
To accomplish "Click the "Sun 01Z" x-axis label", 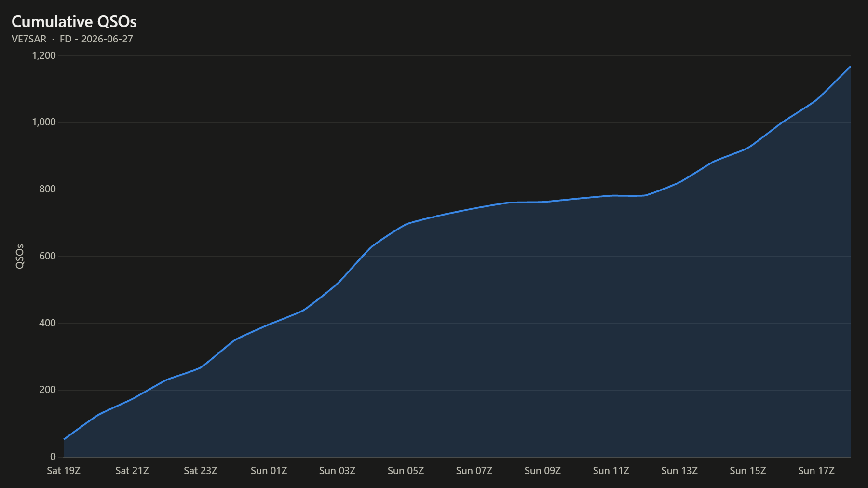I will (269, 471).
